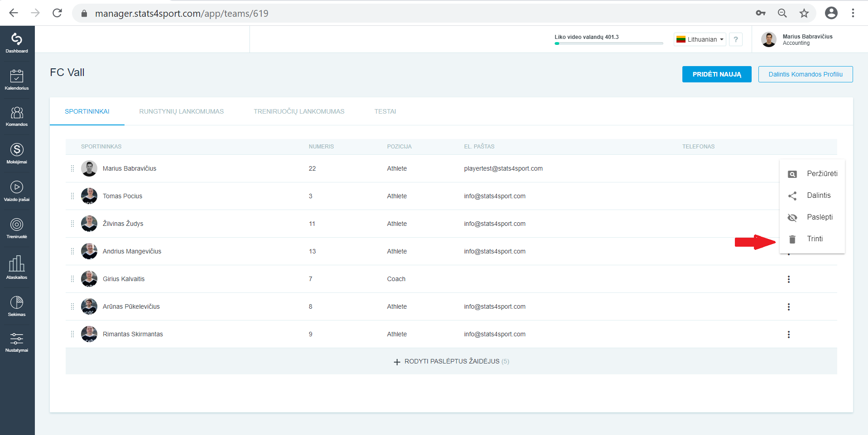Open Nustatymai settings in sidebar

[17, 342]
